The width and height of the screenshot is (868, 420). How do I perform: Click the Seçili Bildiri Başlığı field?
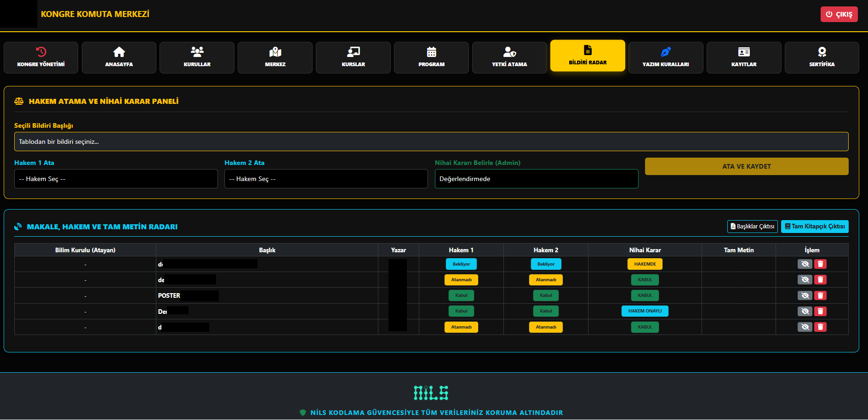[x=431, y=142]
